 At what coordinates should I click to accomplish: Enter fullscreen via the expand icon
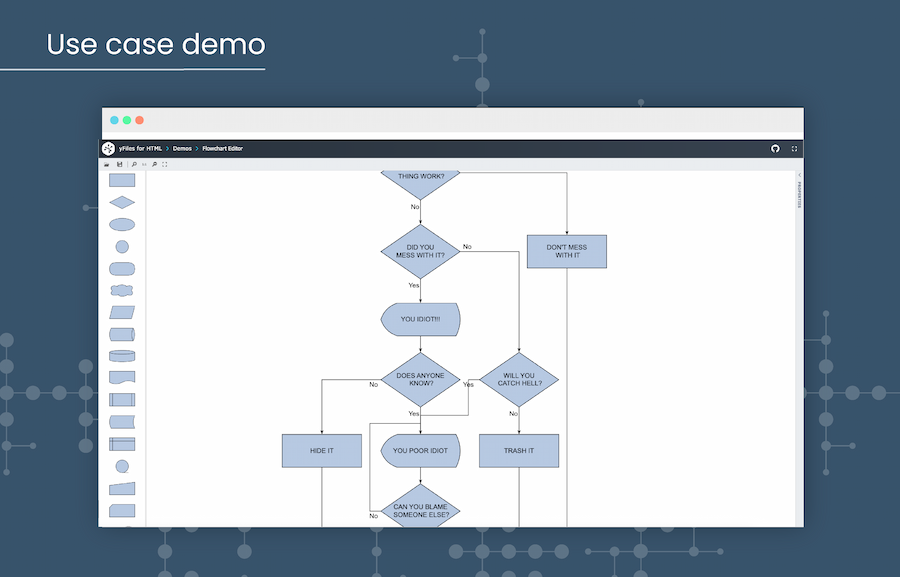(793, 148)
